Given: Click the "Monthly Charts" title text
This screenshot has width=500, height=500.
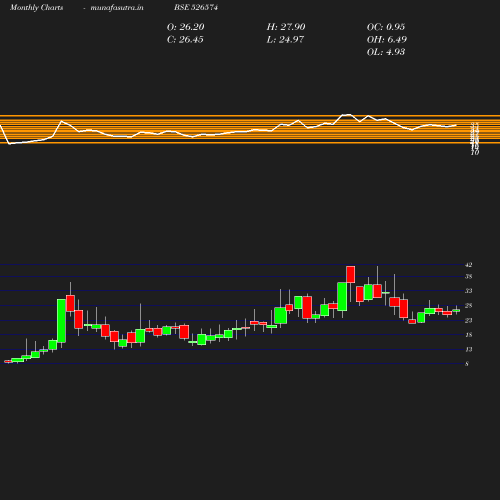Looking at the screenshot, I should [36, 8].
